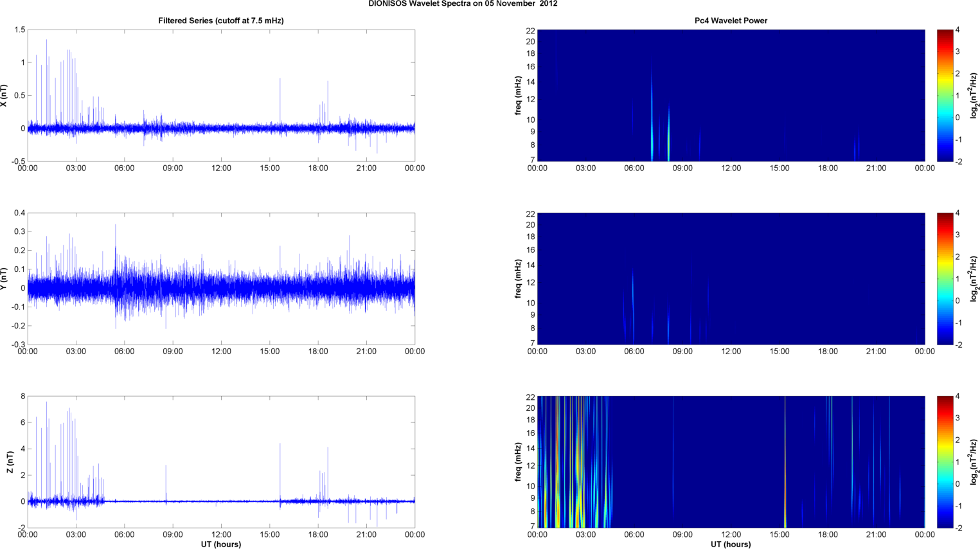Click 'freq (mHz)' label of X wavelet spectrogram

click(x=517, y=96)
